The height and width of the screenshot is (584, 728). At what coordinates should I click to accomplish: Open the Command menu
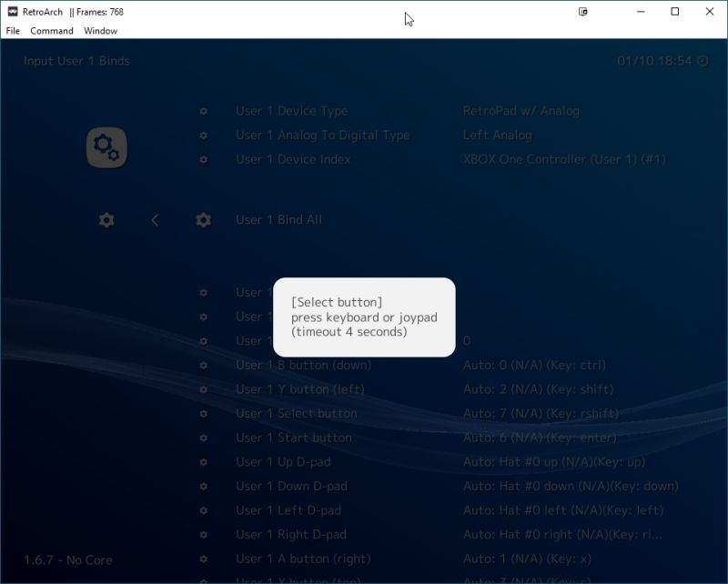pos(52,30)
